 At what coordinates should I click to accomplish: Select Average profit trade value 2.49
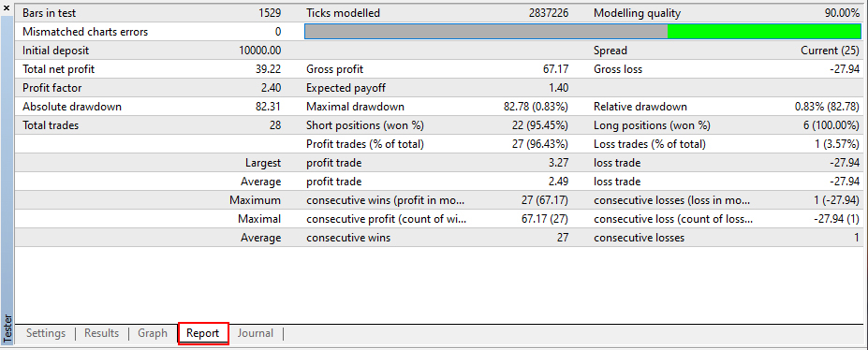[x=559, y=182]
